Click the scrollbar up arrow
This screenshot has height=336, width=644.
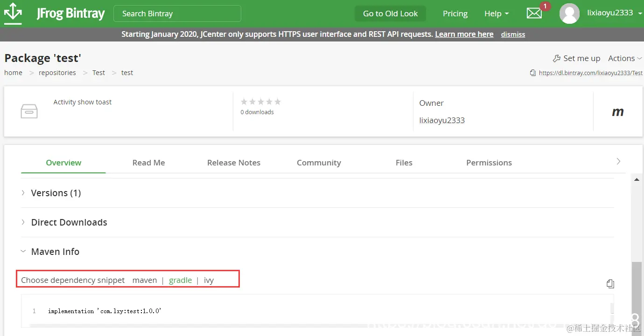point(637,178)
